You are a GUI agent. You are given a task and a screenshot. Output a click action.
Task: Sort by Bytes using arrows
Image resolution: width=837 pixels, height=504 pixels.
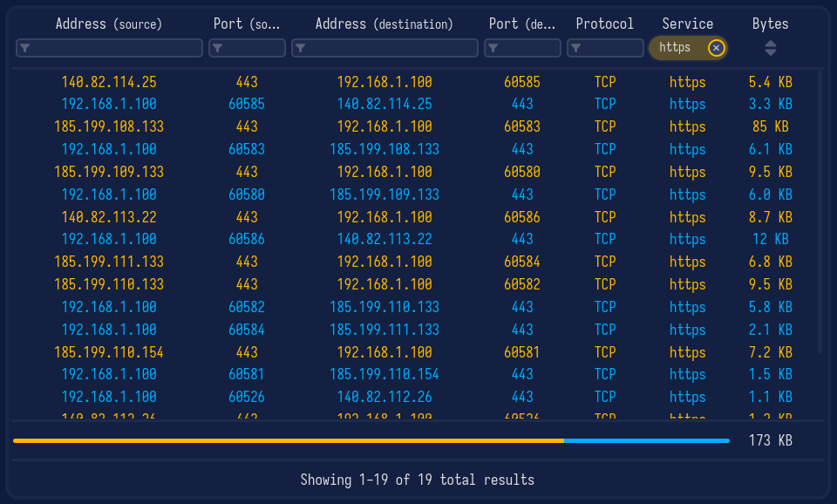[770, 48]
